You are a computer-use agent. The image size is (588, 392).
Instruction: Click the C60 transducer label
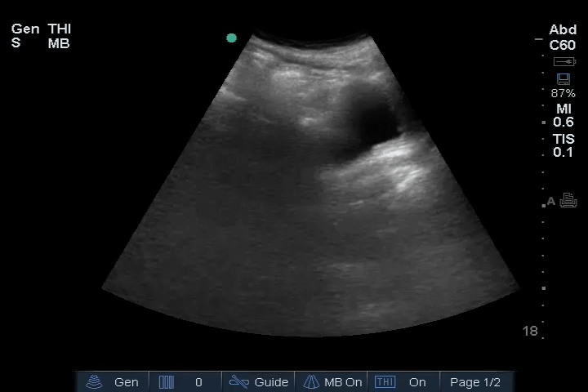click(x=563, y=45)
